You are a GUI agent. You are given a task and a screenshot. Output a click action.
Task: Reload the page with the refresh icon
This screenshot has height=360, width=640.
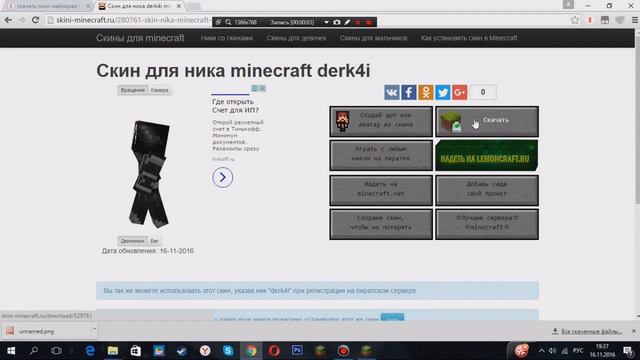tap(36, 20)
